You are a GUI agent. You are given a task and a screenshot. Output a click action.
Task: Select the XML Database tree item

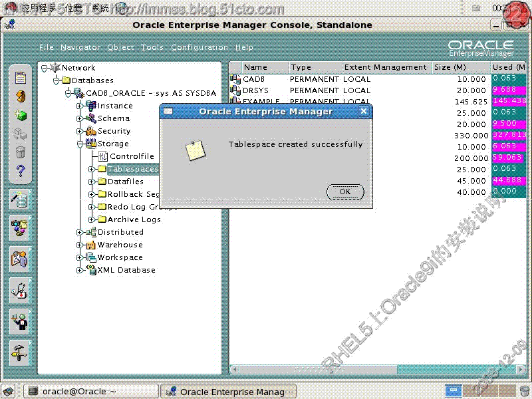(x=126, y=270)
